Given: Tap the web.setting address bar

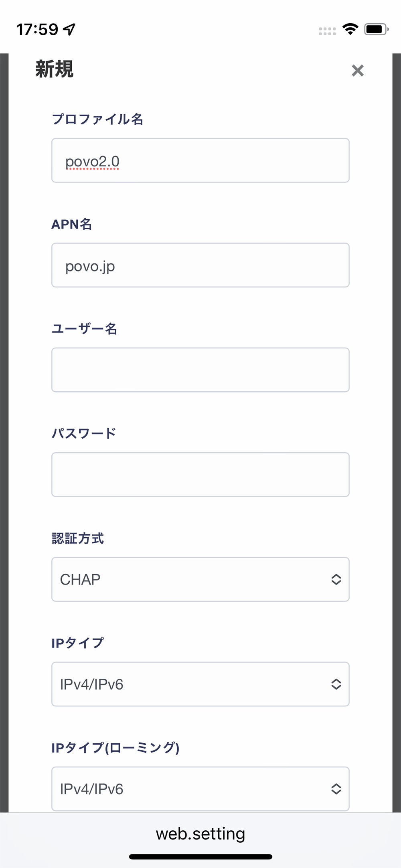Looking at the screenshot, I should [x=200, y=834].
